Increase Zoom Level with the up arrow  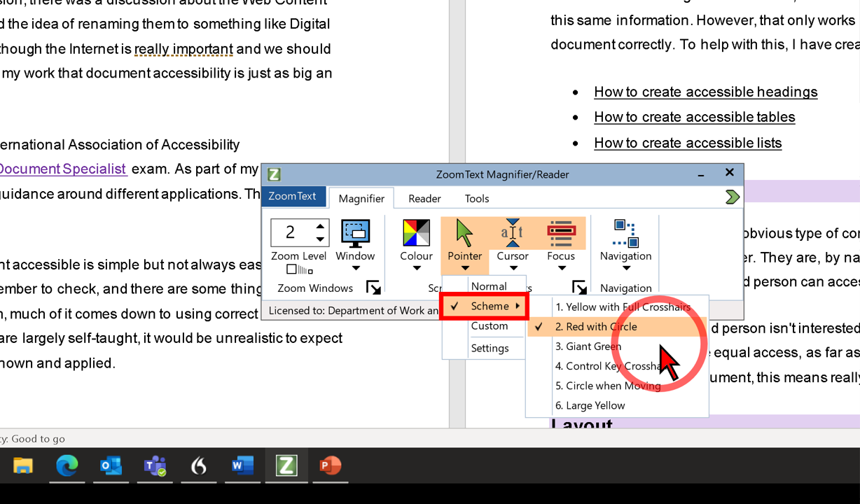pos(320,226)
